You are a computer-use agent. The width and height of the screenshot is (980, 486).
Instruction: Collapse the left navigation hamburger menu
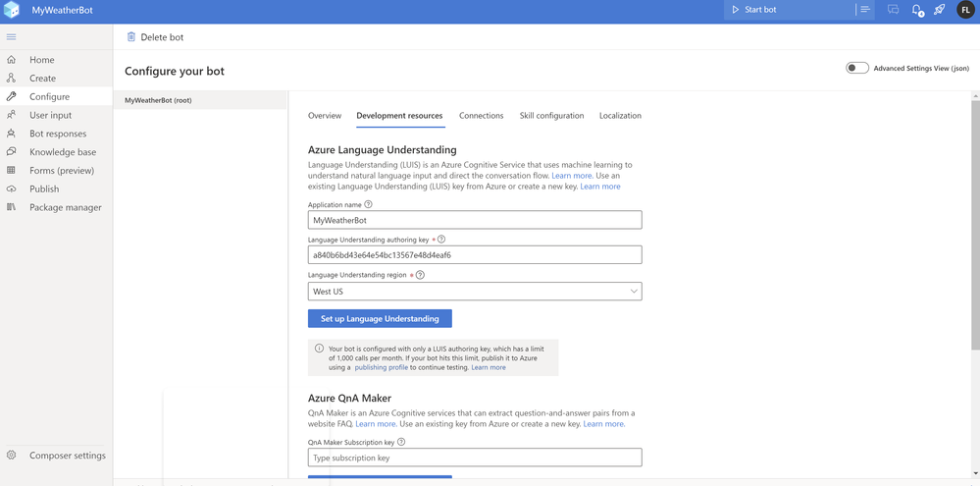tap(12, 37)
